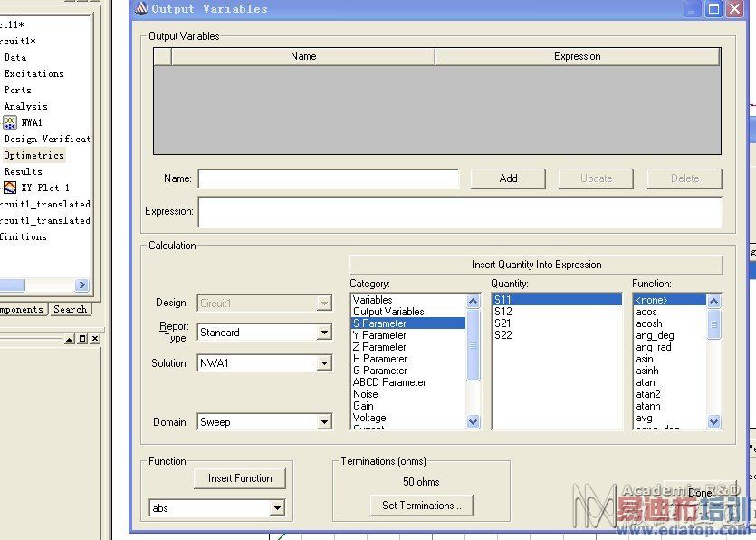This screenshot has height=540, width=756.
Task: Select Results in the project tree
Action: [x=23, y=171]
